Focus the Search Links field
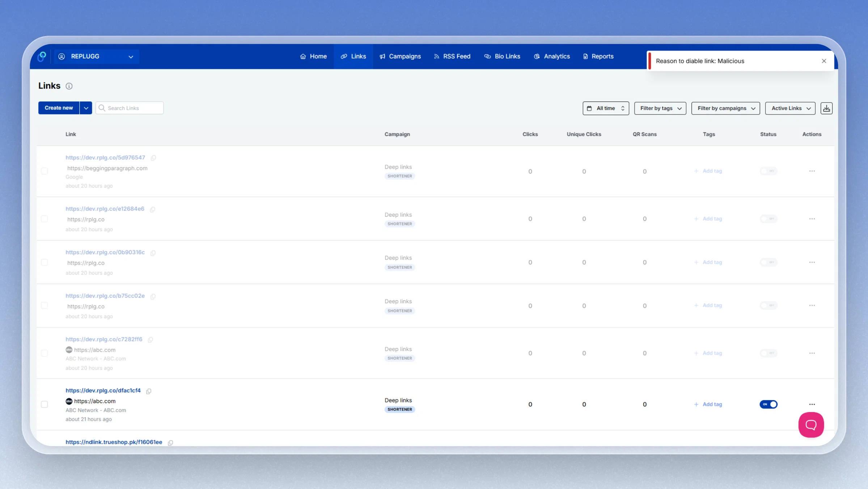This screenshot has height=489, width=868. tap(130, 108)
